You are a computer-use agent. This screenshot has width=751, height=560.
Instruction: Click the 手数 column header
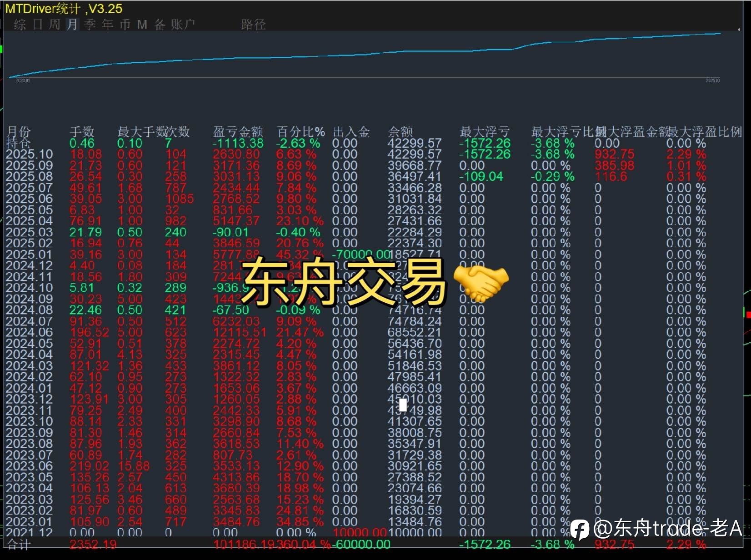coord(82,132)
